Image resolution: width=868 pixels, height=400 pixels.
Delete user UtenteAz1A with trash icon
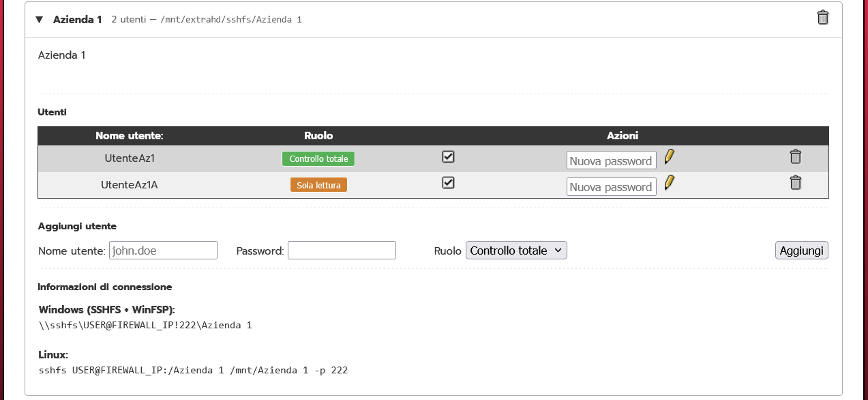click(795, 182)
